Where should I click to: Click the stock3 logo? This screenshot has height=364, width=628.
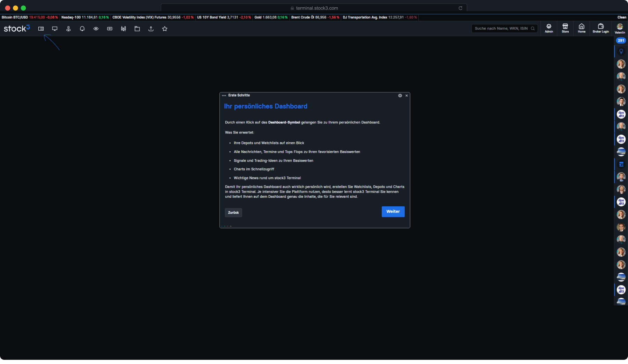click(x=17, y=29)
